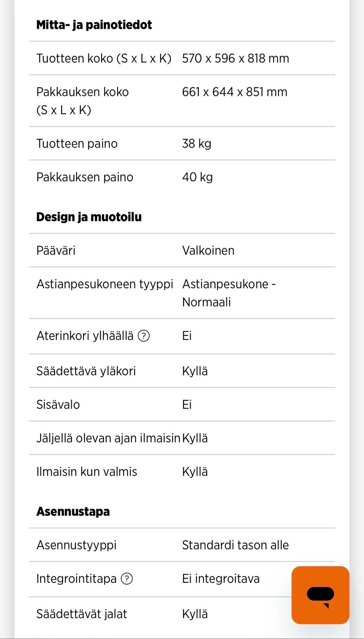
Task: Click the help icon next to Integrointitapa
Action: [127, 579]
